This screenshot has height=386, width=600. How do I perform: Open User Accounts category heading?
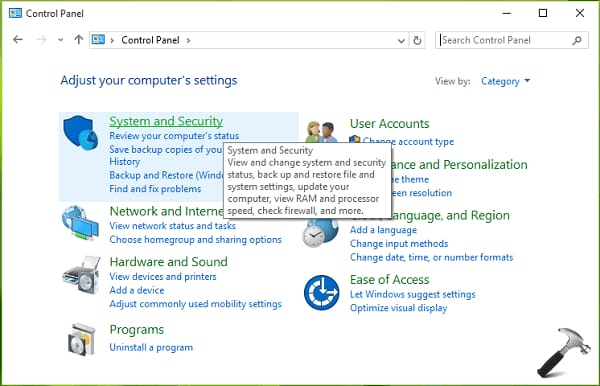pos(390,124)
